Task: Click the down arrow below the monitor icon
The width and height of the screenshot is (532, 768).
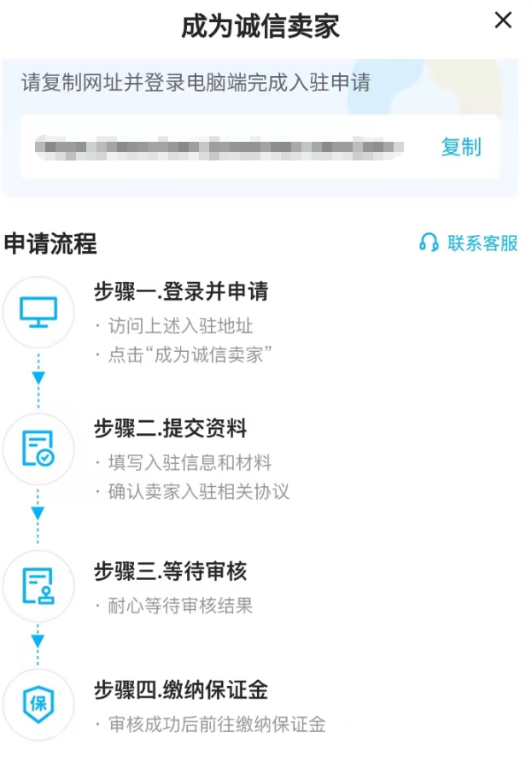Action: pos(38,378)
